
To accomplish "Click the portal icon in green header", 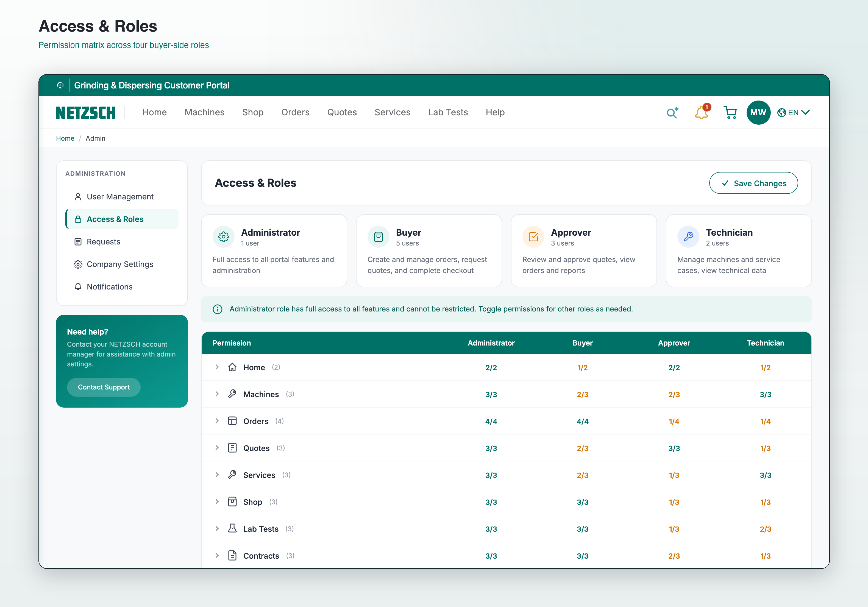I will 60,85.
